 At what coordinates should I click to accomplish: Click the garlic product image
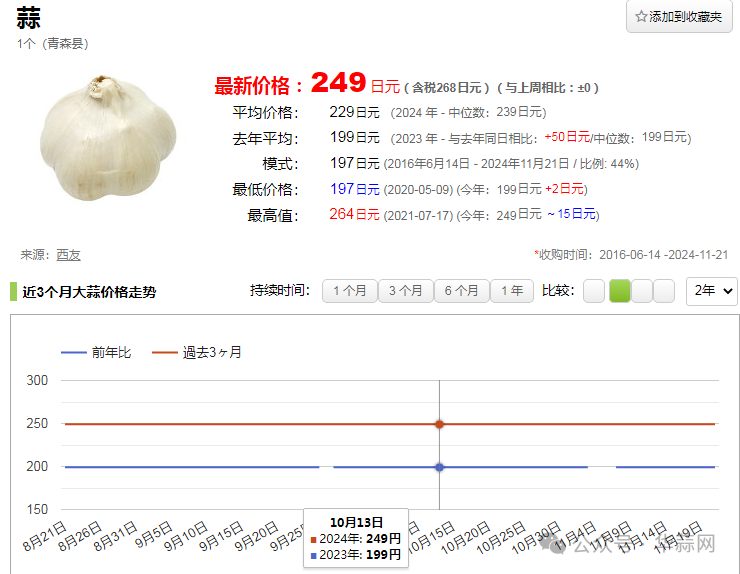click(x=108, y=138)
